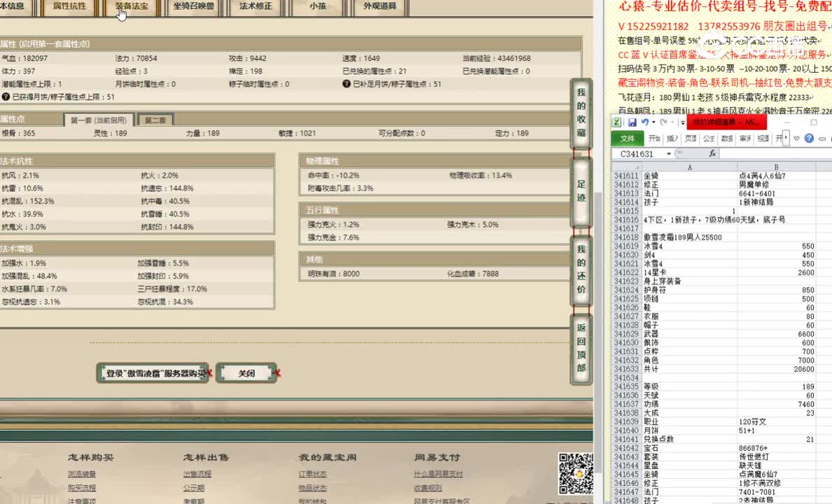This screenshot has width=832, height=504.
Task: Show more ribbon tabs with the overflow arrow
Action: click(786, 139)
